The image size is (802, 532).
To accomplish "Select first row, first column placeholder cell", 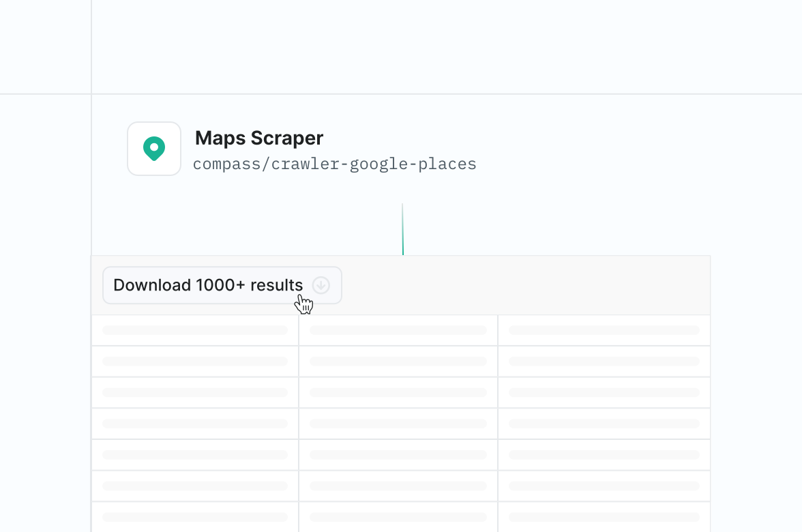I will click(195, 330).
